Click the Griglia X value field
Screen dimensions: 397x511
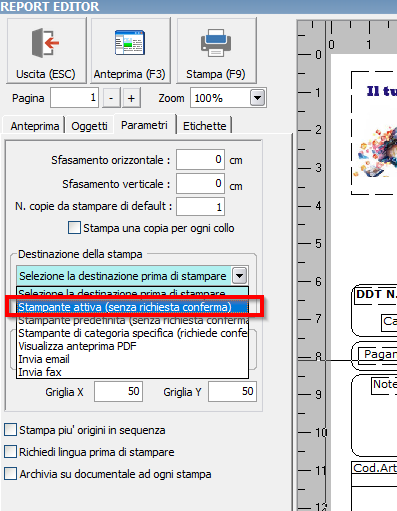click(x=118, y=392)
